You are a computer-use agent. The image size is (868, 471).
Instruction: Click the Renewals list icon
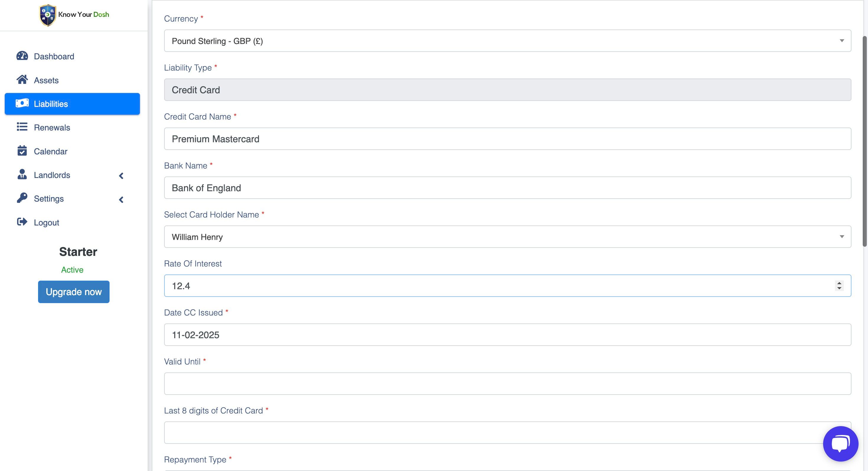tap(22, 127)
